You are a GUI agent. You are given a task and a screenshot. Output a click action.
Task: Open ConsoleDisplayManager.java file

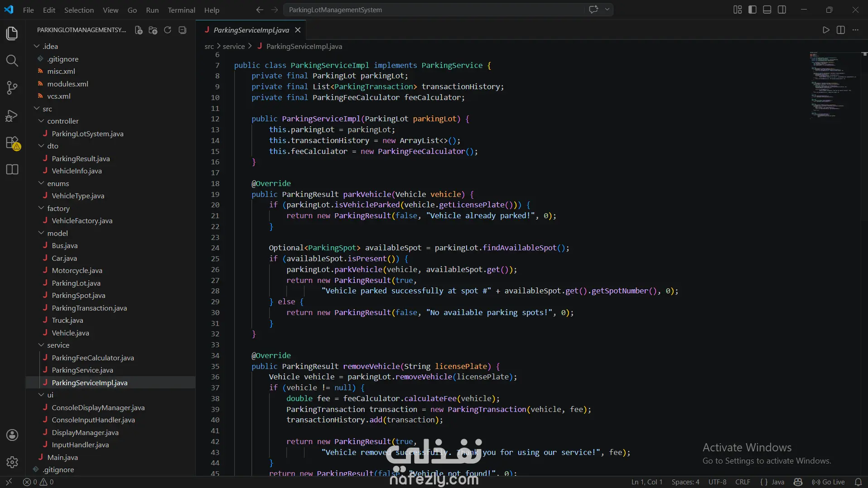pyautogui.click(x=111, y=407)
